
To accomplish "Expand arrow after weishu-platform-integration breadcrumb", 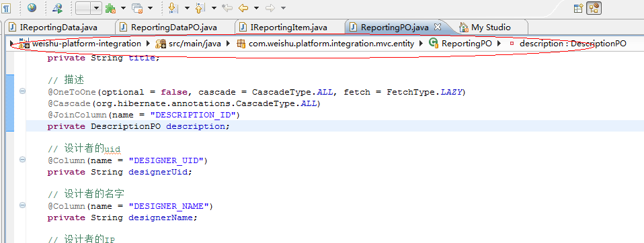I will pos(149,44).
